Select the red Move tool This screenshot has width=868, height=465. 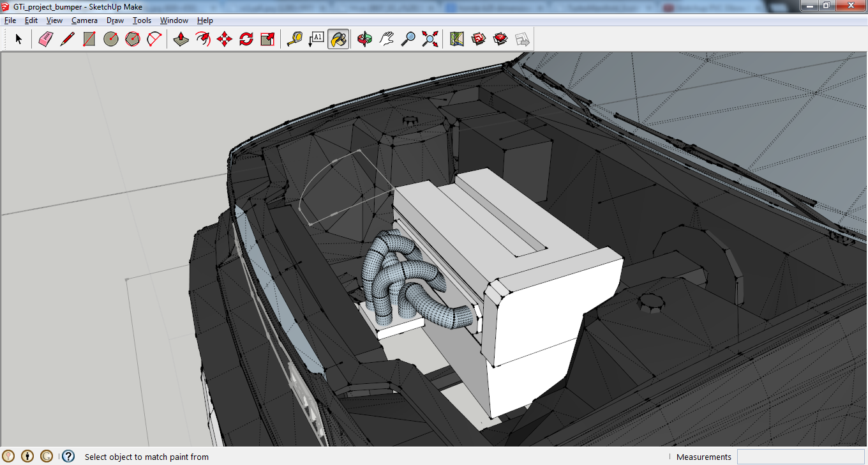pos(225,40)
